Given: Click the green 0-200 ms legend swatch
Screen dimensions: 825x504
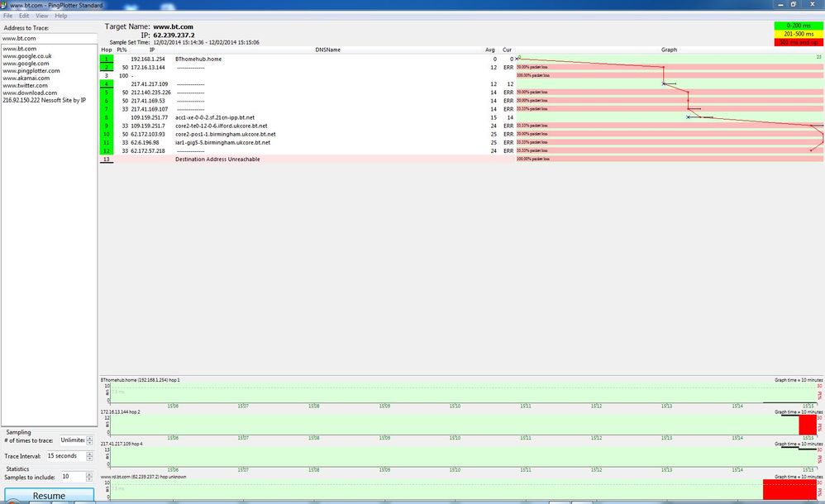Looking at the screenshot, I should [x=799, y=26].
